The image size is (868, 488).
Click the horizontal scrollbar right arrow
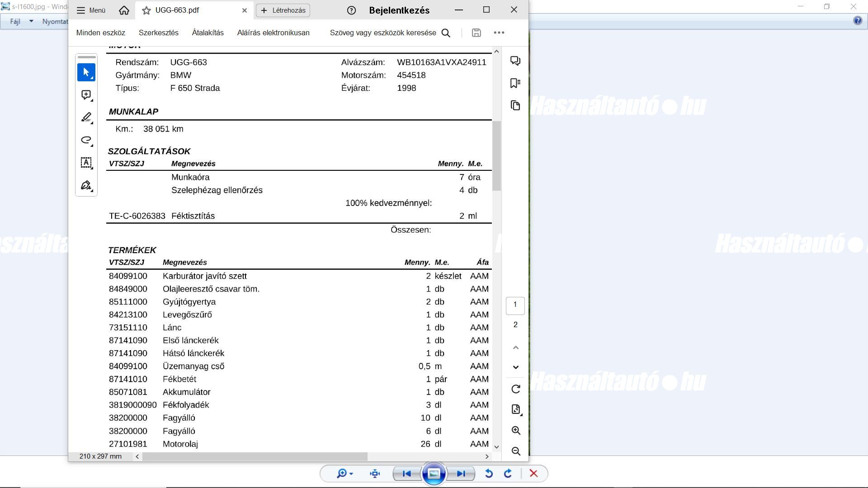pyautogui.click(x=487, y=456)
